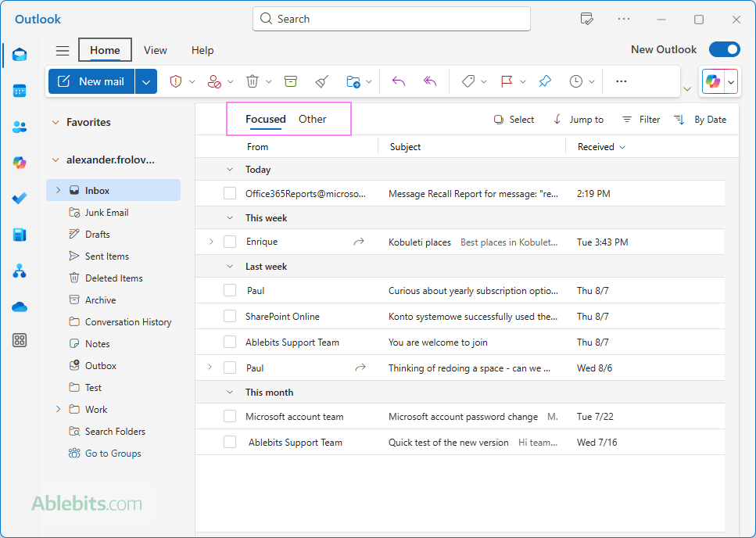Click the Select button in list header

tap(514, 120)
